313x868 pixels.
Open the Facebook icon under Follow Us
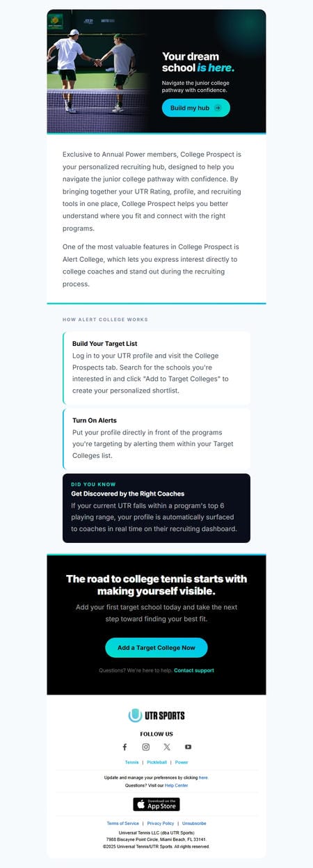coord(125,747)
